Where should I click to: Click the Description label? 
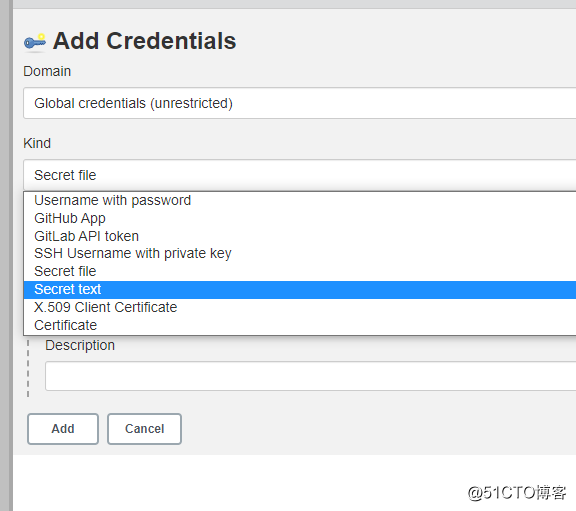[x=80, y=346]
